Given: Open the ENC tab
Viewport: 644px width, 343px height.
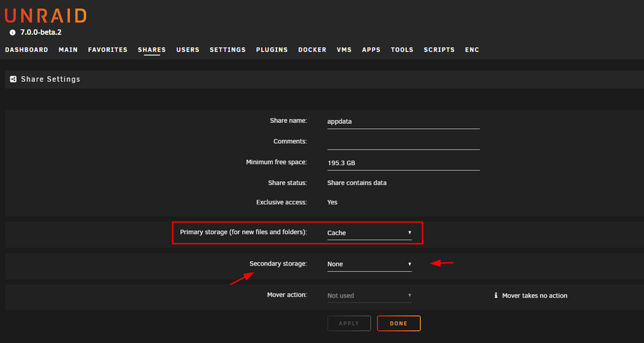Looking at the screenshot, I should pyautogui.click(x=472, y=50).
